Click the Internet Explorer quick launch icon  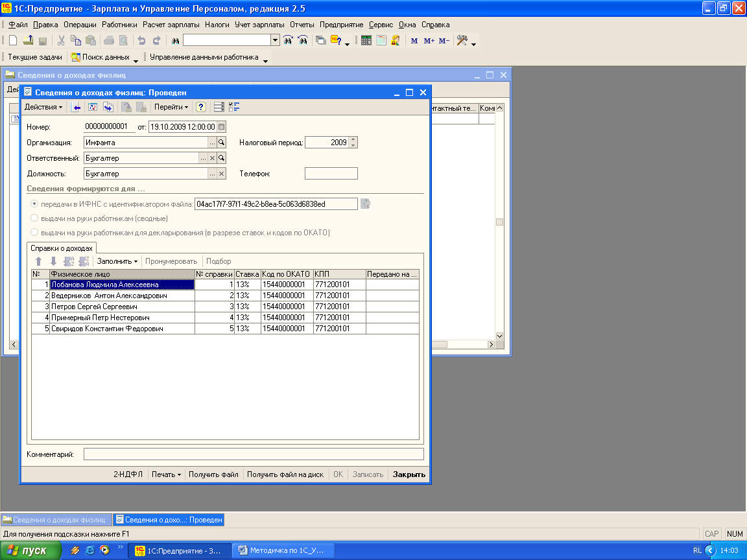(89, 550)
